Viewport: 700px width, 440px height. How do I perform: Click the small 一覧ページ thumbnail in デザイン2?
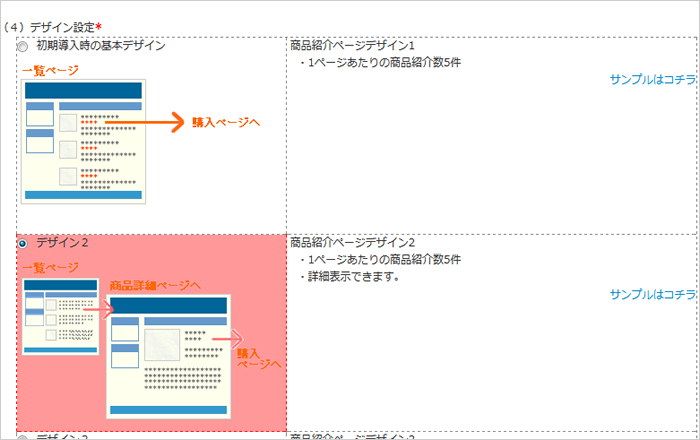[60, 316]
